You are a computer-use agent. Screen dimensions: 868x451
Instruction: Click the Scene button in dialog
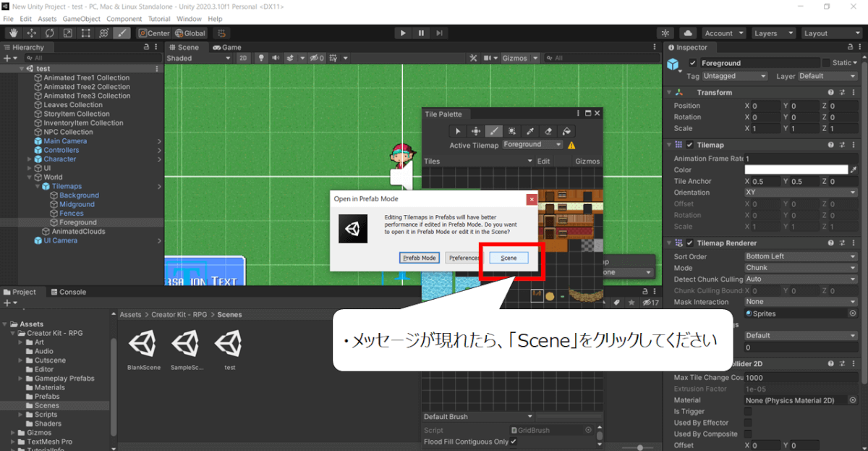click(x=509, y=258)
